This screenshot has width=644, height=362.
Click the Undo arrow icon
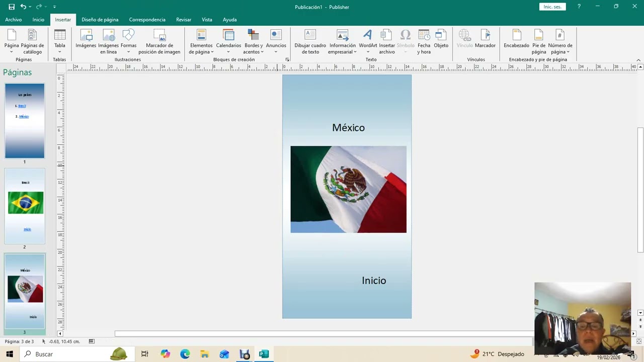23,7
